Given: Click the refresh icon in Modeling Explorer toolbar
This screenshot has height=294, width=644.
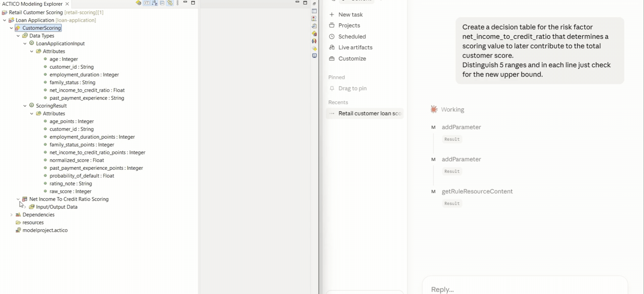Looking at the screenshot, I should [x=138, y=3].
